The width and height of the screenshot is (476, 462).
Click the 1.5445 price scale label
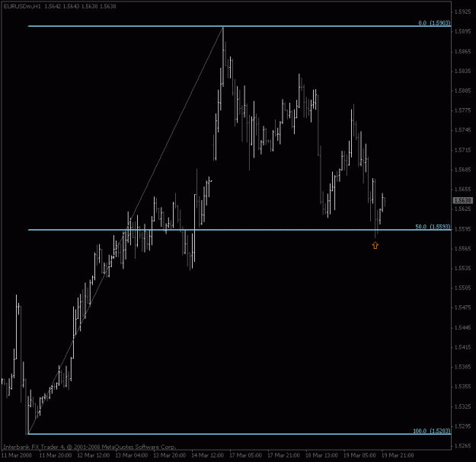pyautogui.click(x=463, y=327)
